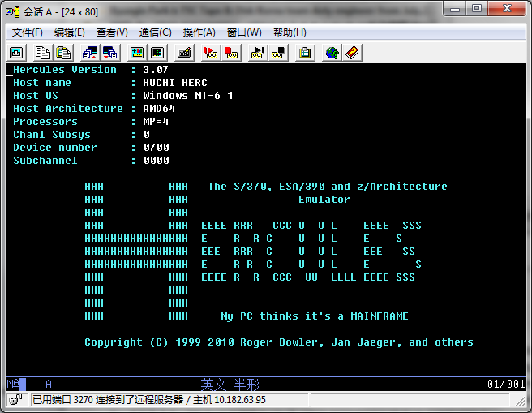Open the Help book icon

[x=352, y=53]
